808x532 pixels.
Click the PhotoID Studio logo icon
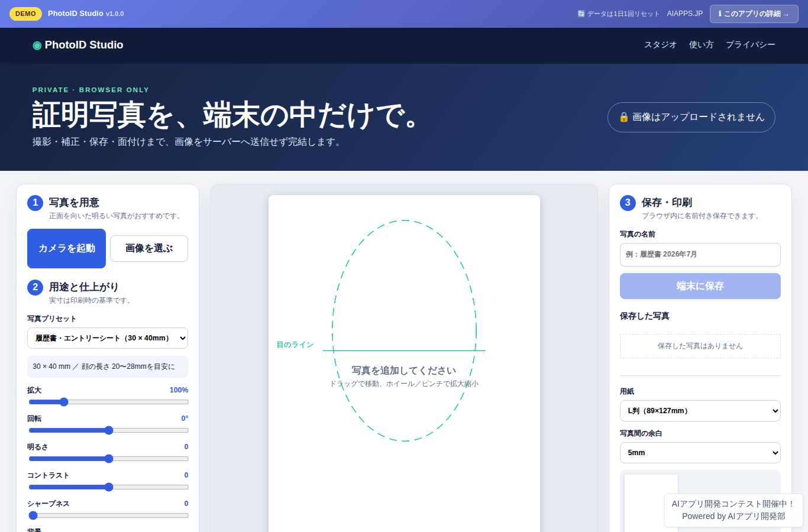coord(37,46)
